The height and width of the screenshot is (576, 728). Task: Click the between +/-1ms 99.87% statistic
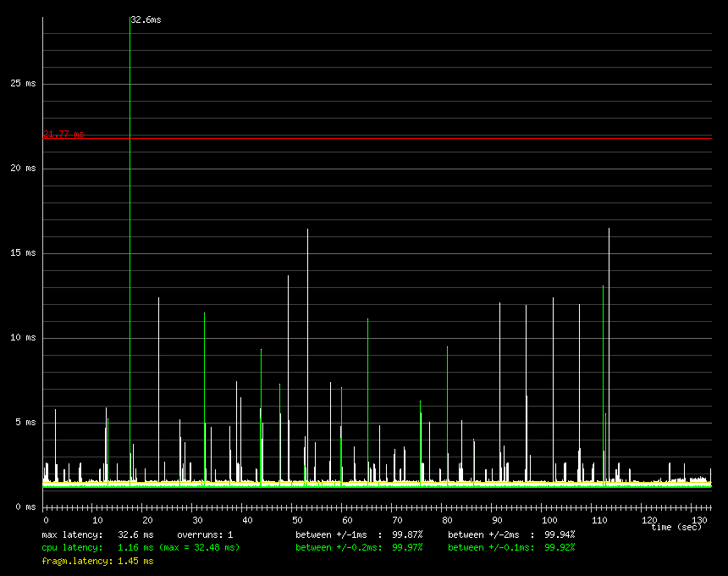tap(359, 535)
